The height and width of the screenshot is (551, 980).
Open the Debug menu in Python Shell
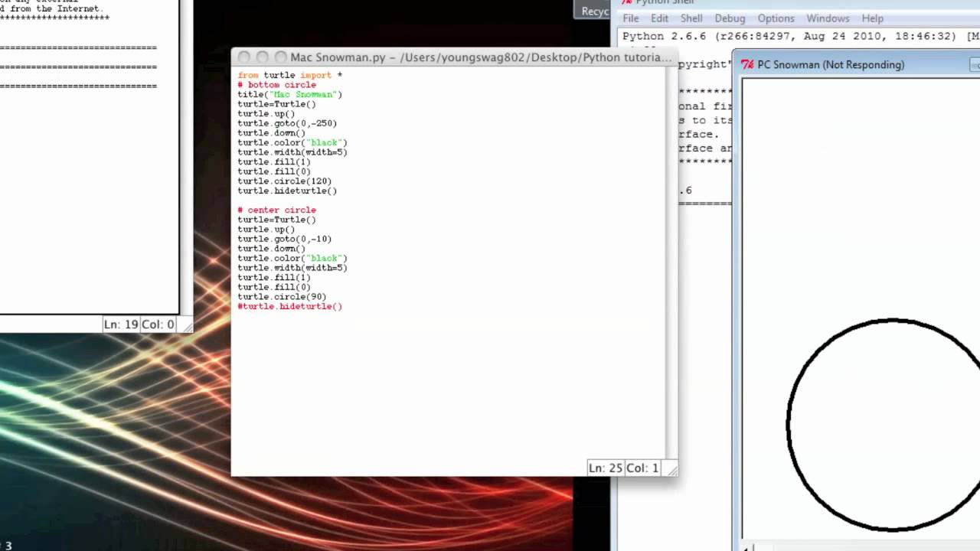pos(730,18)
